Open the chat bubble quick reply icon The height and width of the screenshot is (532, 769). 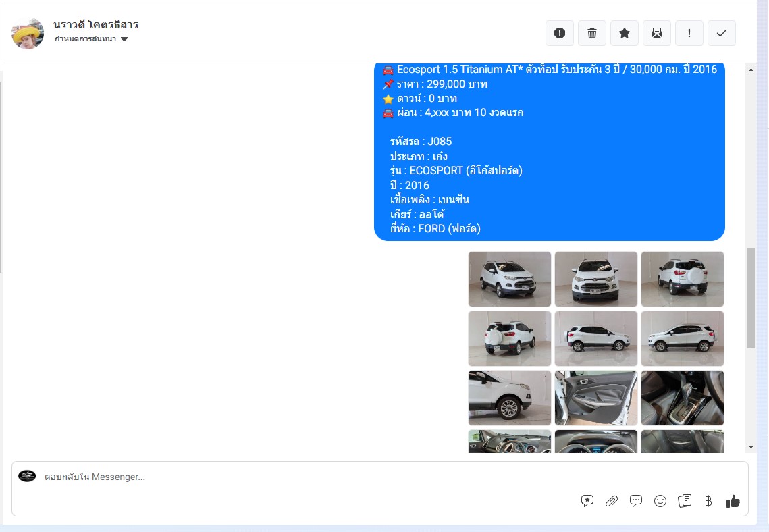tap(635, 501)
